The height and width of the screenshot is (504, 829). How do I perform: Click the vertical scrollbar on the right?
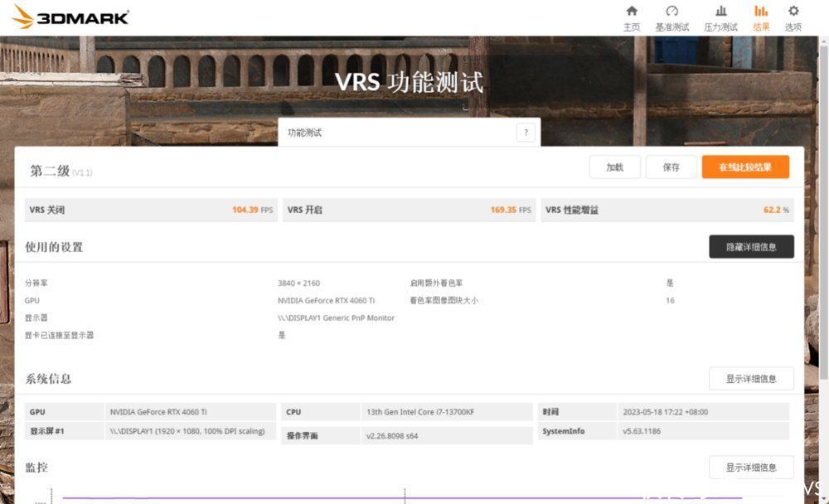click(824, 211)
